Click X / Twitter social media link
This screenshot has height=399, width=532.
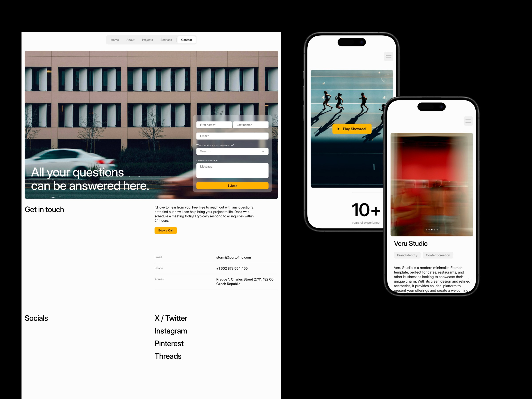[x=170, y=317]
